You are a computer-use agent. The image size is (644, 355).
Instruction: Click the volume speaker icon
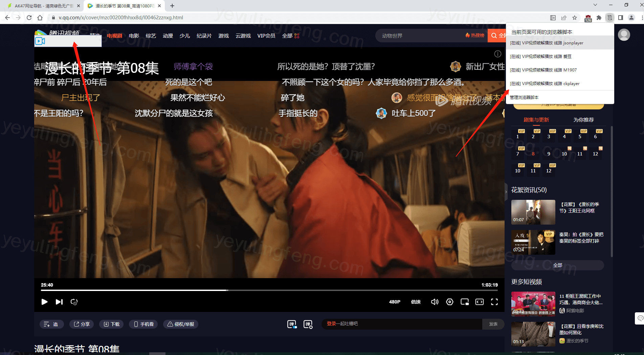coord(435,302)
